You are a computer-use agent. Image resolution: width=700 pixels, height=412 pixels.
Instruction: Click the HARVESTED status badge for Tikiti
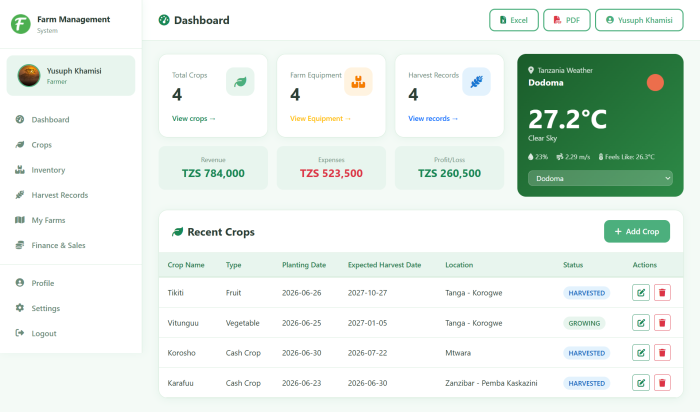[586, 293]
